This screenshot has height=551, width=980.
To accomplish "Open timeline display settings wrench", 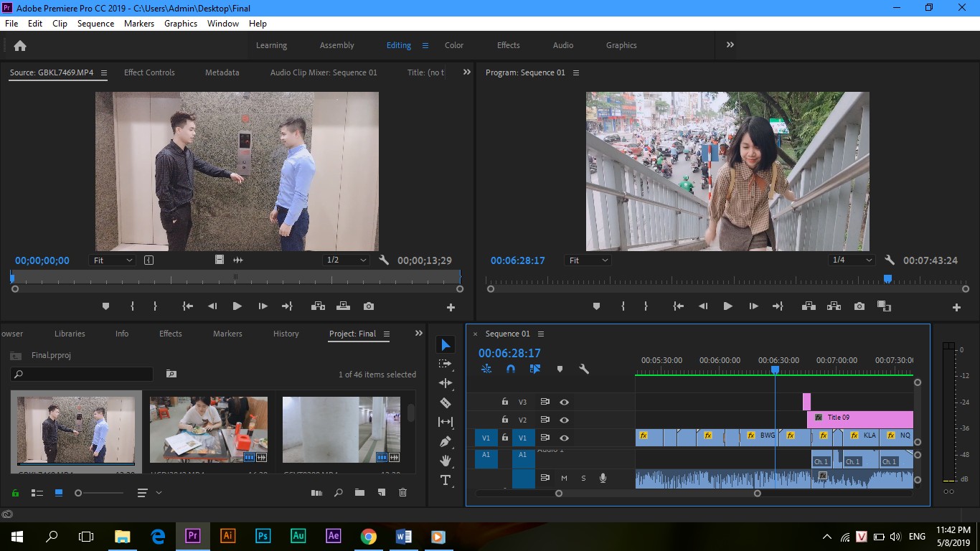I will click(x=584, y=369).
